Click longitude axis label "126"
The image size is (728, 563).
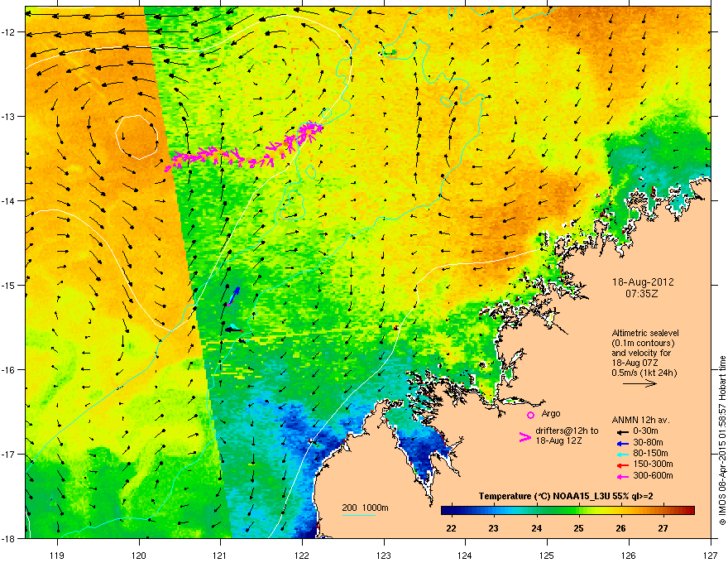pos(629,555)
